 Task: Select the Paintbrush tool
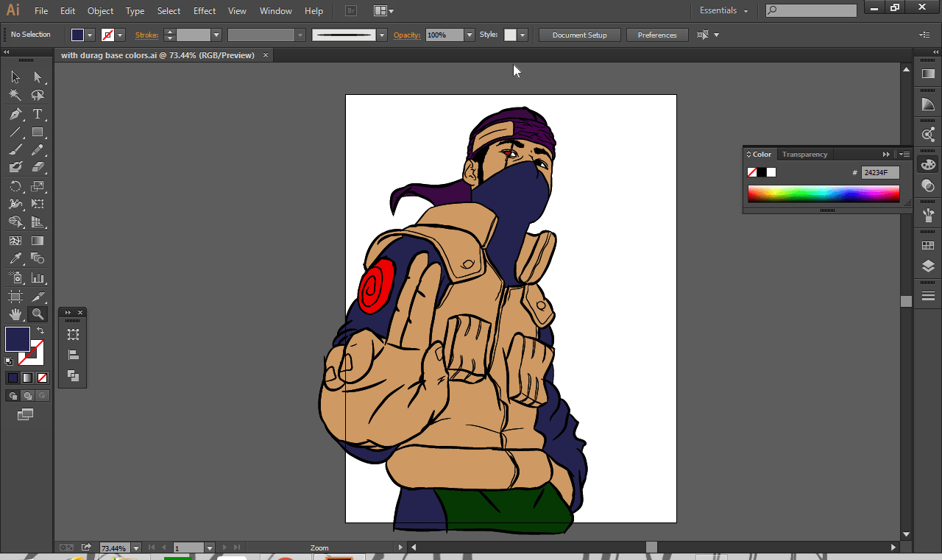tap(15, 150)
